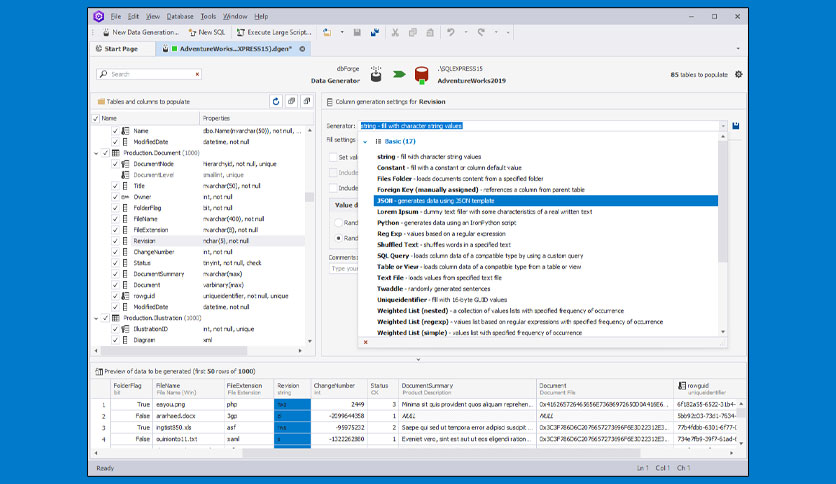Uncheck the ChangeNumber column checkbox

[115, 252]
